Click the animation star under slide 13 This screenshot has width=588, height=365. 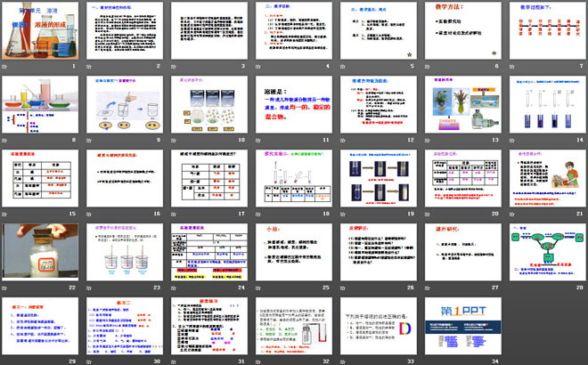(427, 140)
